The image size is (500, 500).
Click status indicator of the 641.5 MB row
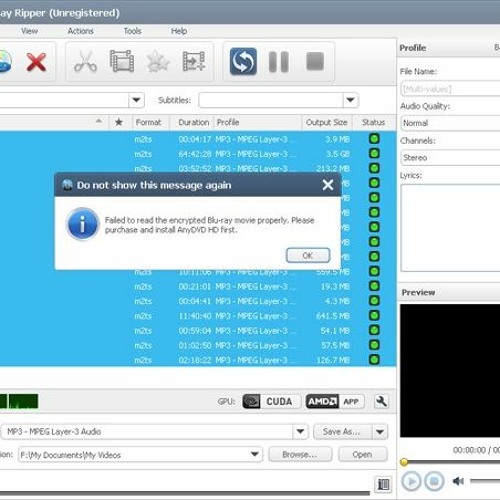click(x=374, y=315)
